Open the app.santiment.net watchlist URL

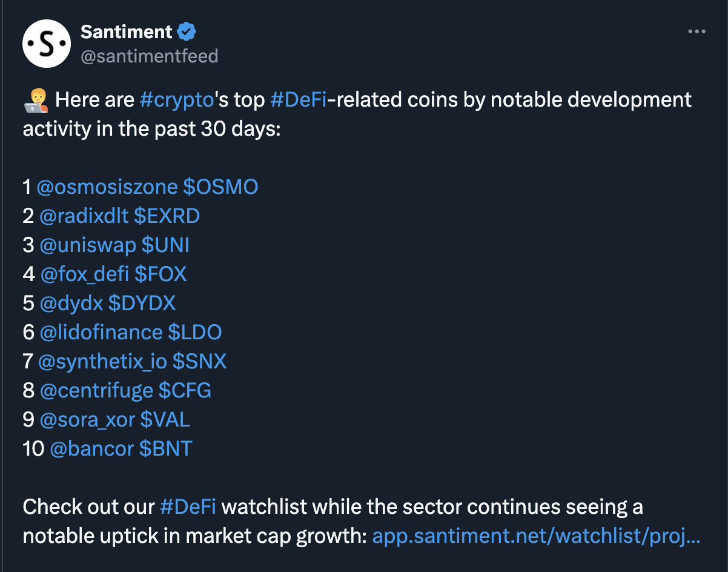click(x=536, y=536)
